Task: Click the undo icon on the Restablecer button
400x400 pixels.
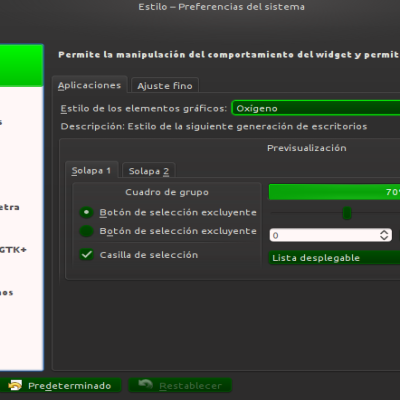Action: pyautogui.click(x=146, y=385)
